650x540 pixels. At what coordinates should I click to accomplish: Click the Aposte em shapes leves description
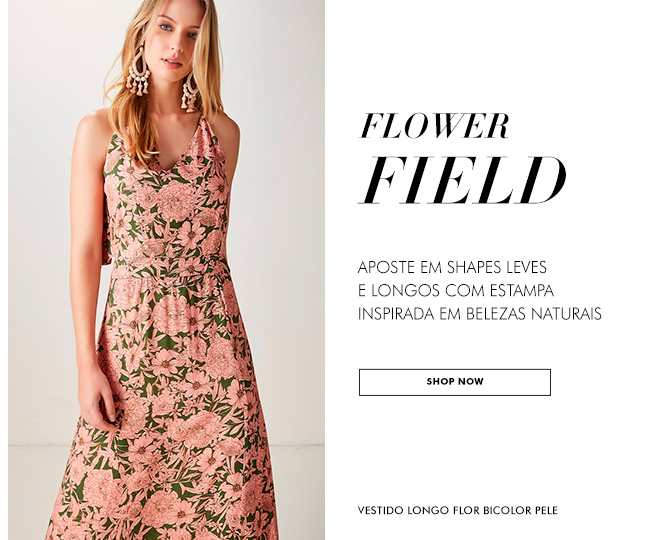(x=480, y=291)
